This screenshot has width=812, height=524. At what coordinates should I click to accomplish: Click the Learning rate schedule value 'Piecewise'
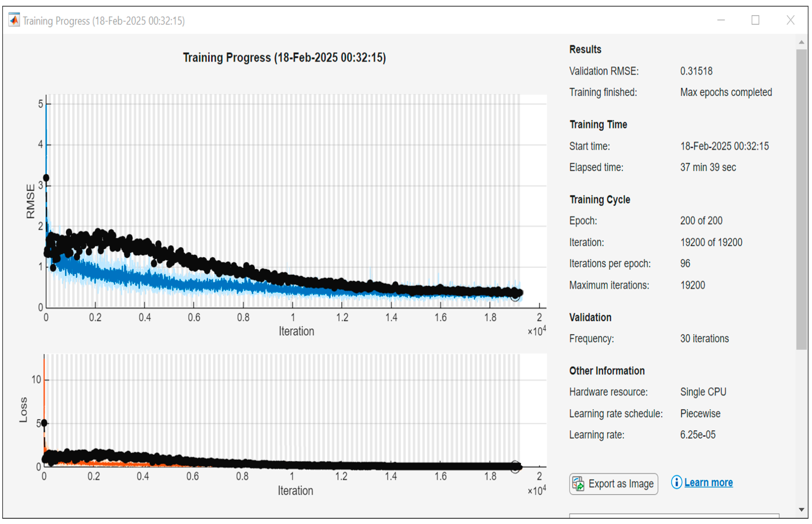pos(700,413)
